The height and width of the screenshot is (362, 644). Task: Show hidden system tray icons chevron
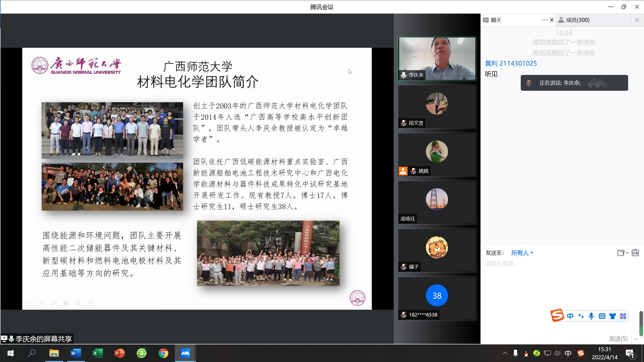(x=505, y=353)
